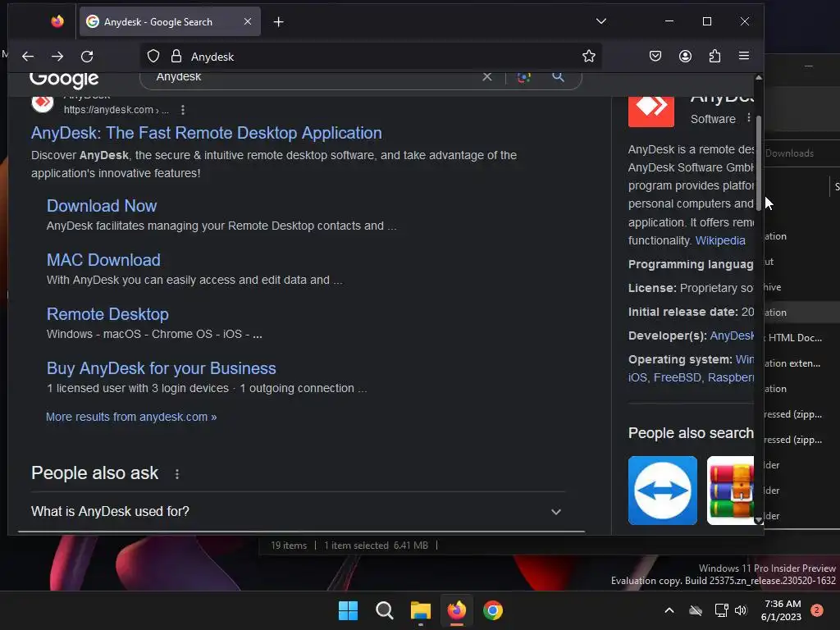Viewport: 840px width, 630px height.
Task: Click the page scrollbar up arrow
Action: coord(759,78)
